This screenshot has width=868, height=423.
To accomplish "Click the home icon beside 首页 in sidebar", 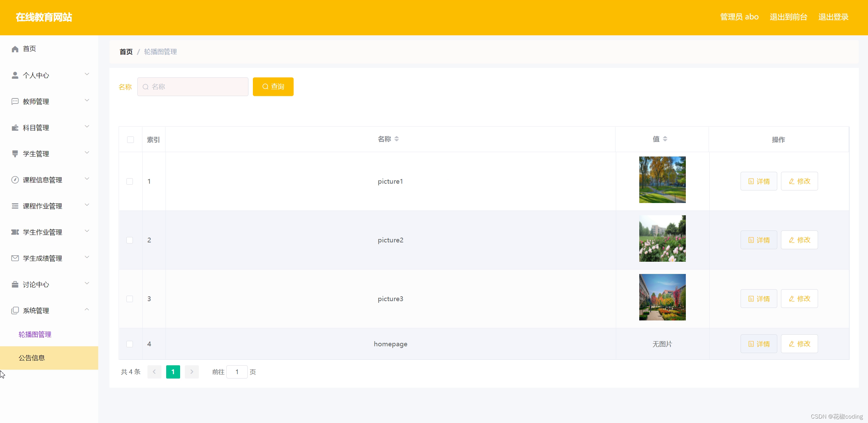I will [15, 49].
